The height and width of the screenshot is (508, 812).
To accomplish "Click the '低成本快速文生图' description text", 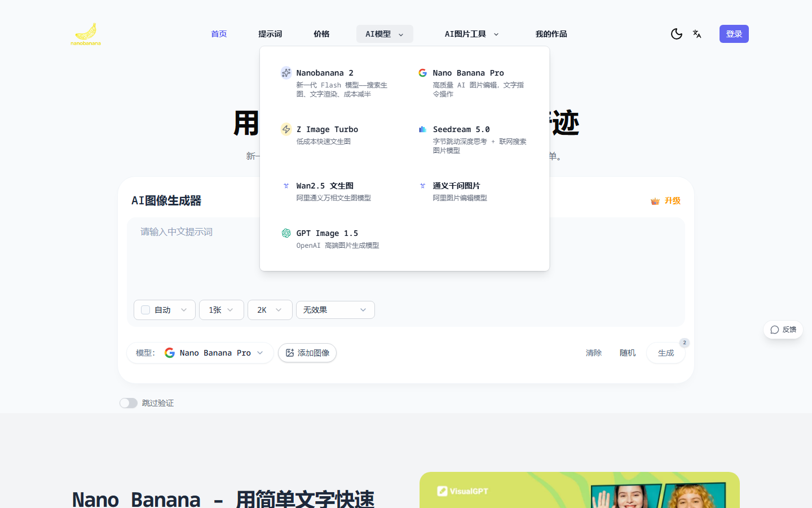I will [x=324, y=142].
